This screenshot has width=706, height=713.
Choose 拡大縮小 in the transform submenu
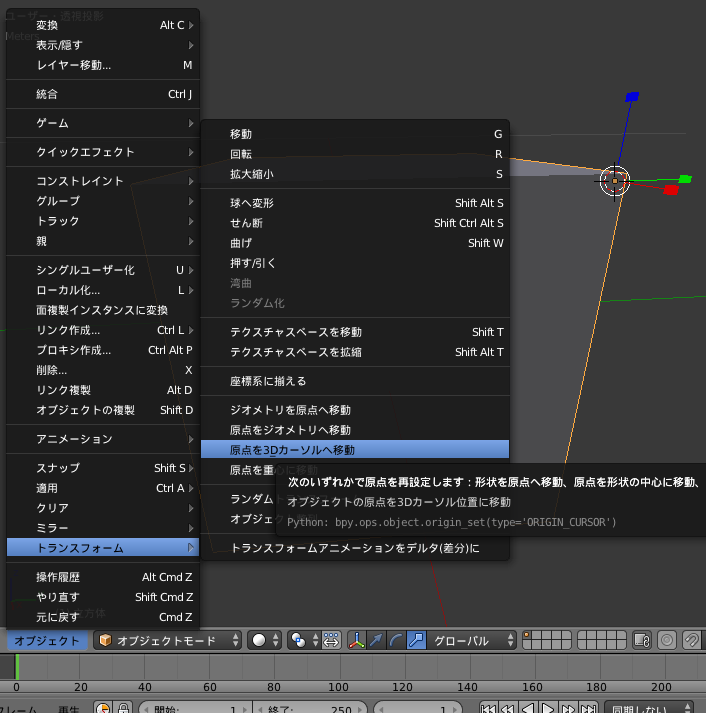click(355, 174)
